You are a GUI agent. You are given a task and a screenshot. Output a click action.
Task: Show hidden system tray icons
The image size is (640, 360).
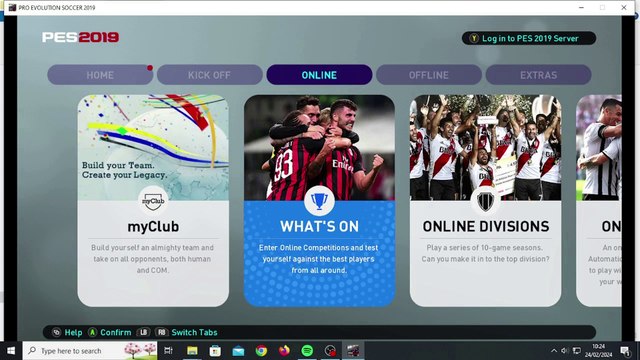click(x=554, y=351)
